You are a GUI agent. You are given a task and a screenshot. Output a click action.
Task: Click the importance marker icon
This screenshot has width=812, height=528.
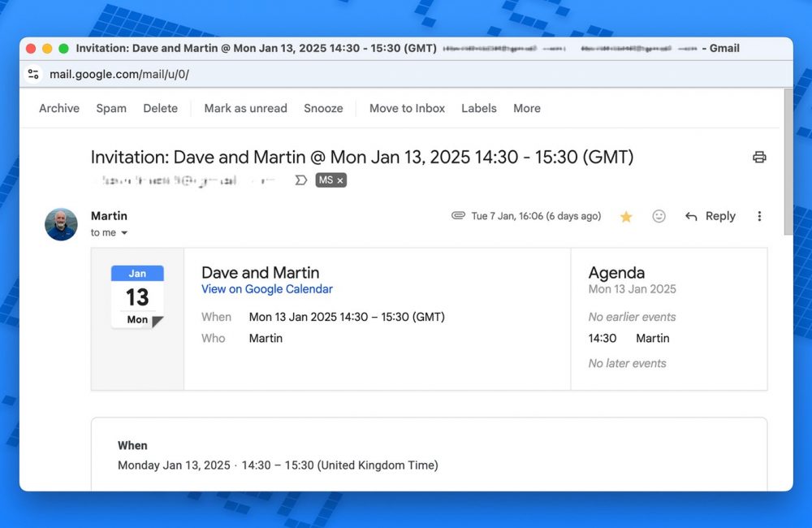click(x=301, y=180)
